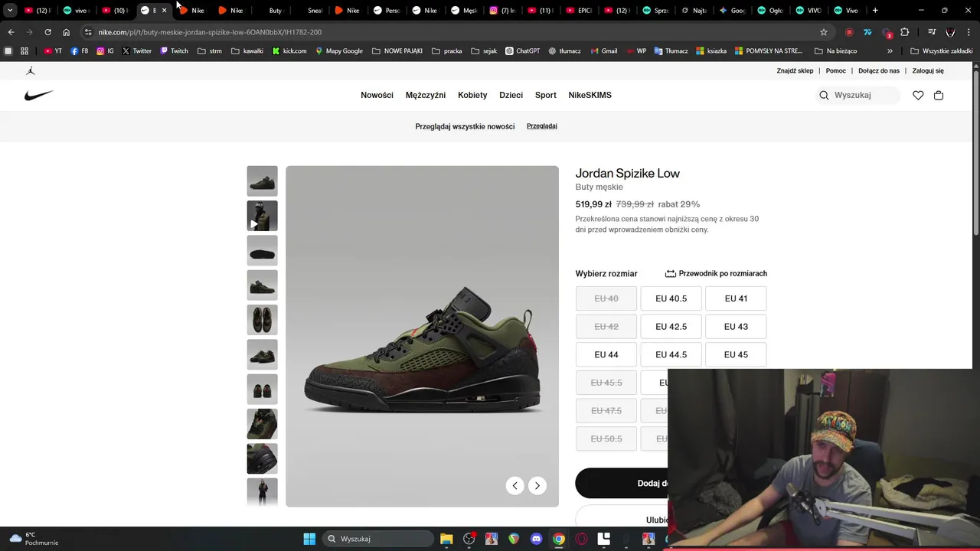980x551 pixels.
Task: Open Wszystkie zakładki folder
Action: (942, 51)
